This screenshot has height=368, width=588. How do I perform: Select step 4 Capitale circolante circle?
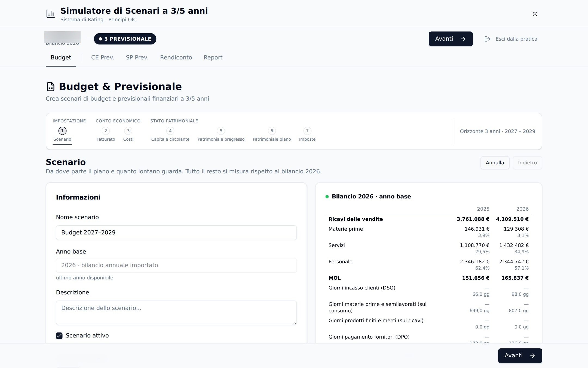[x=170, y=131]
